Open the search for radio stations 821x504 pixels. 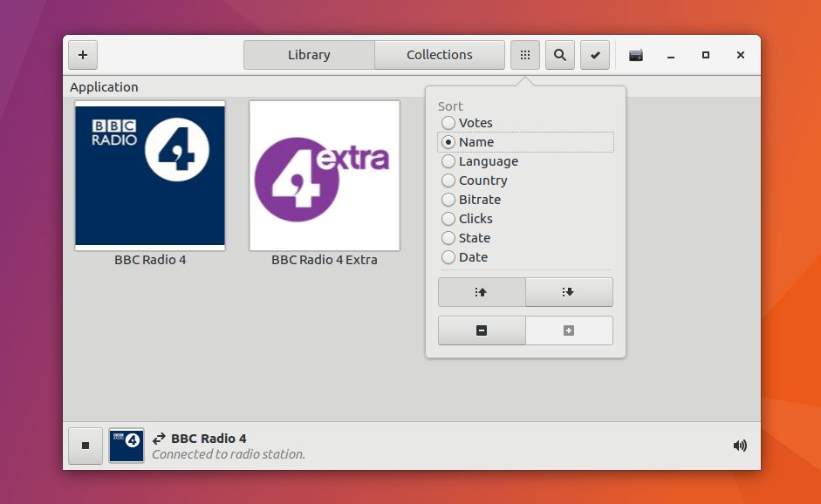pos(559,54)
